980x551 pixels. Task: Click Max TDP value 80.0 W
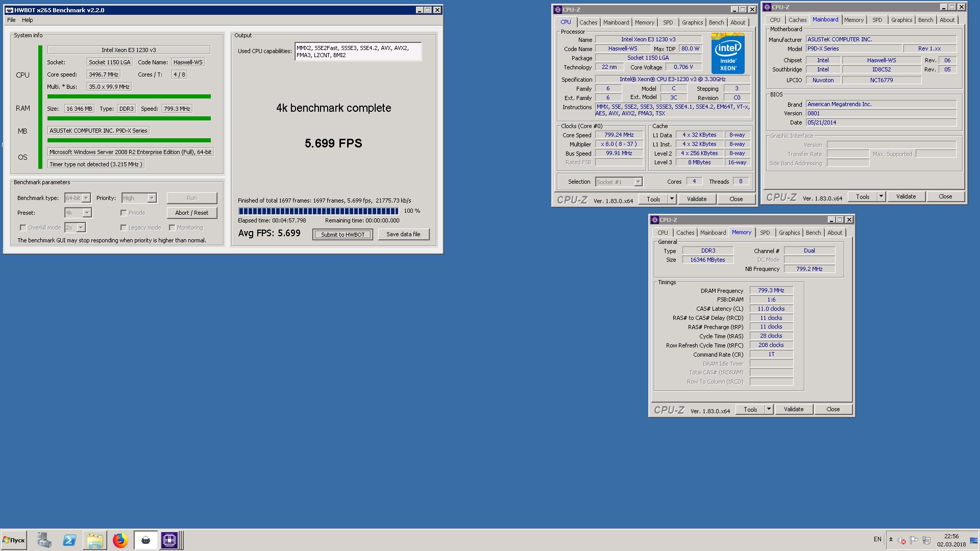coord(690,48)
